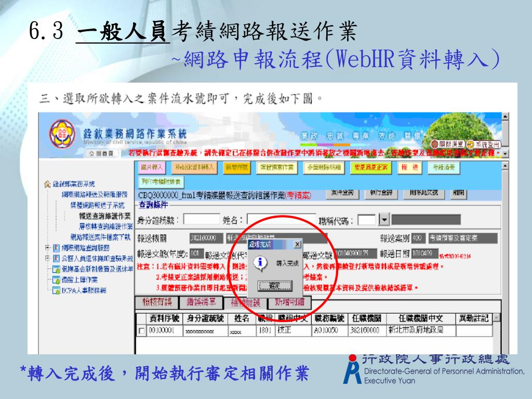The image size is (532, 399).
Task: Click cell 新北市政府地政局
Action: (x=421, y=330)
